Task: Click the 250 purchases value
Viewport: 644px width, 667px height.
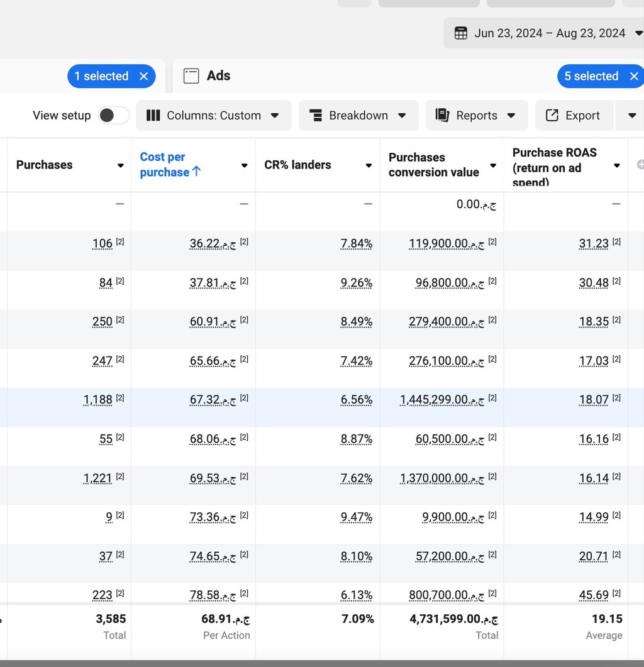Action: coord(102,322)
